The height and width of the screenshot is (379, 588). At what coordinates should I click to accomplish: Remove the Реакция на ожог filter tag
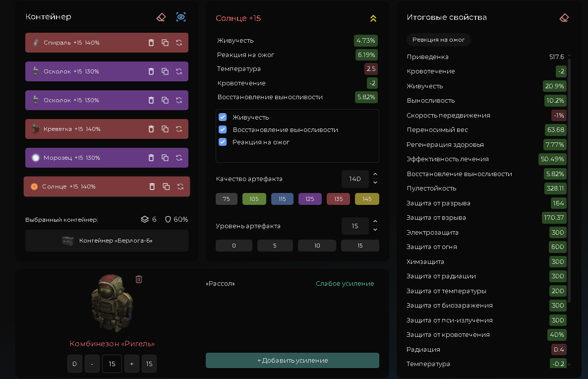point(438,40)
